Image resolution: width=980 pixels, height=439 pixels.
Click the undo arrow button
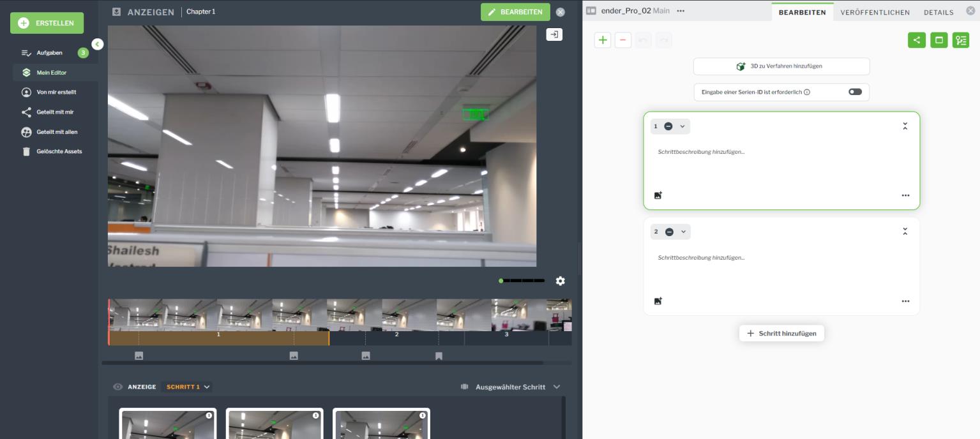644,40
